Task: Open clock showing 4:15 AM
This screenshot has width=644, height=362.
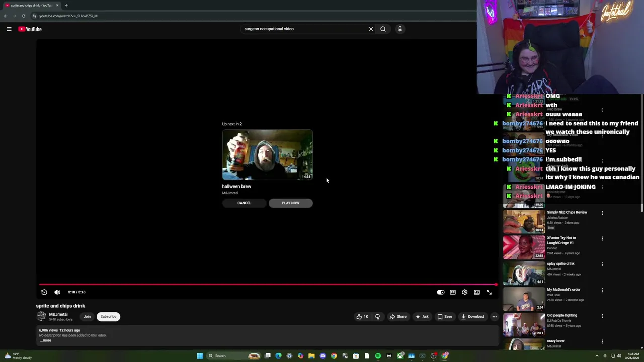Action: click(x=633, y=356)
